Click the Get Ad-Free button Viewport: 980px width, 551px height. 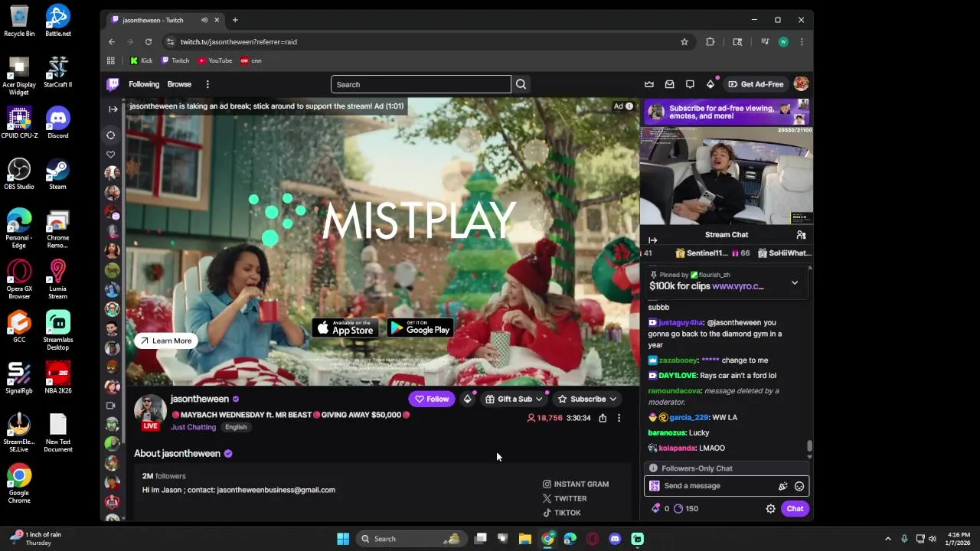[756, 84]
